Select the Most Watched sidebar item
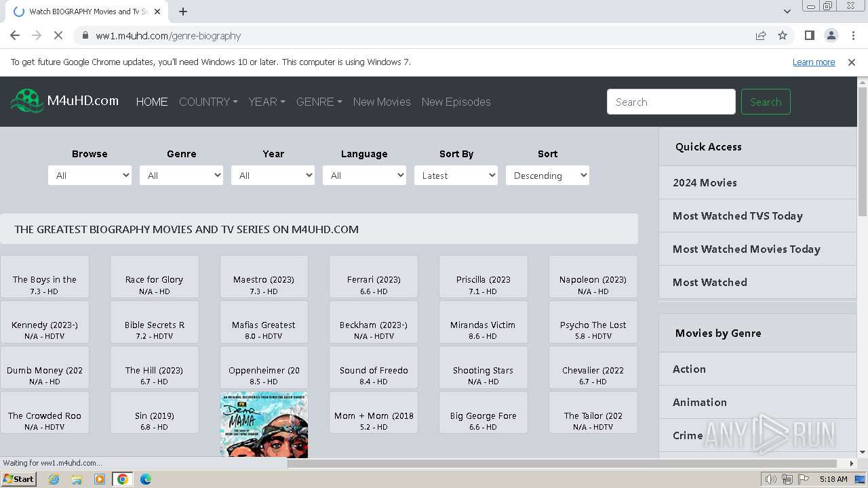Screen dimensions: 868x488 pos(757,282)
